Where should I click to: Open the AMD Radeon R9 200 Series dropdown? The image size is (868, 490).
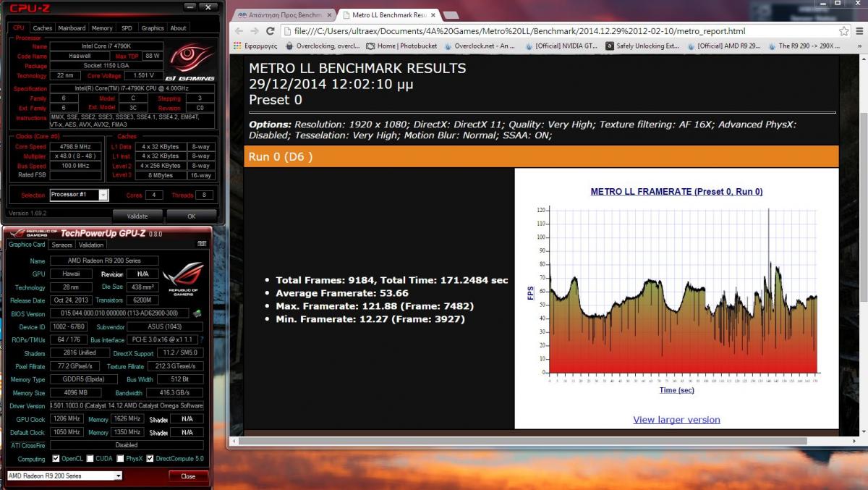pos(64,476)
